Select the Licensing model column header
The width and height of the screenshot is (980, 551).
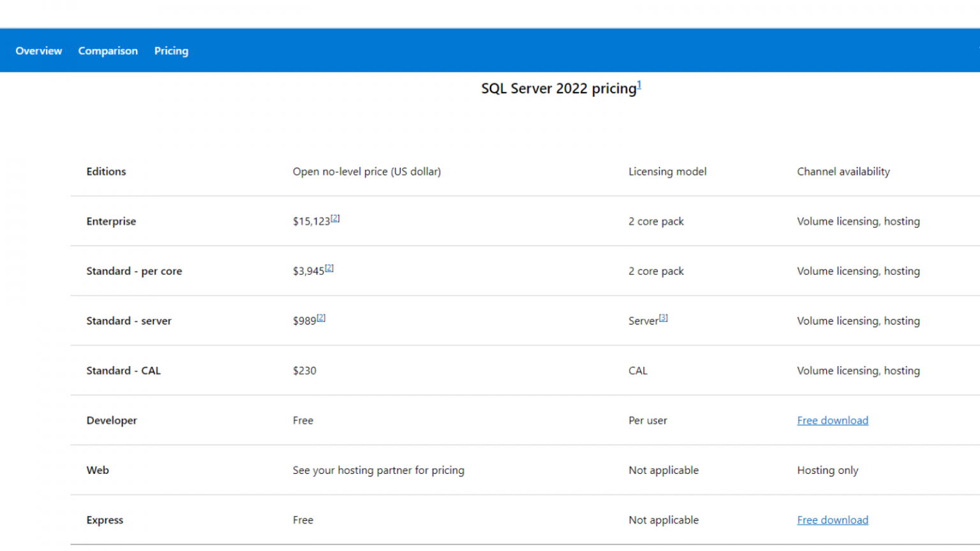[667, 172]
